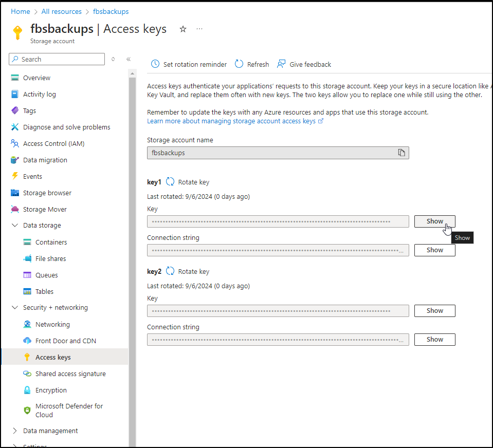Click the fbsbackups breadcrumb link

(111, 11)
